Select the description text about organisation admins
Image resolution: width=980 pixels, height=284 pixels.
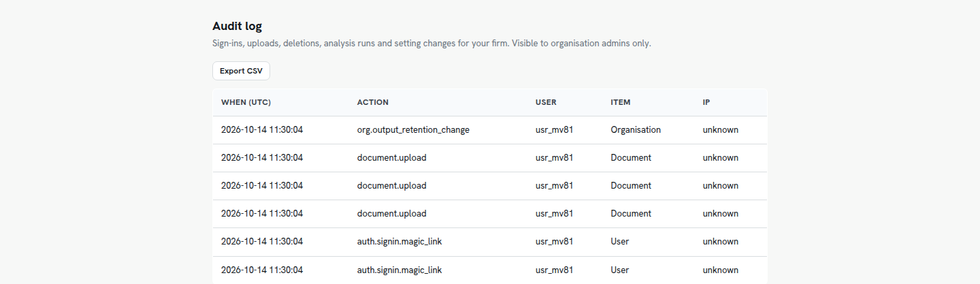pyautogui.click(x=431, y=44)
